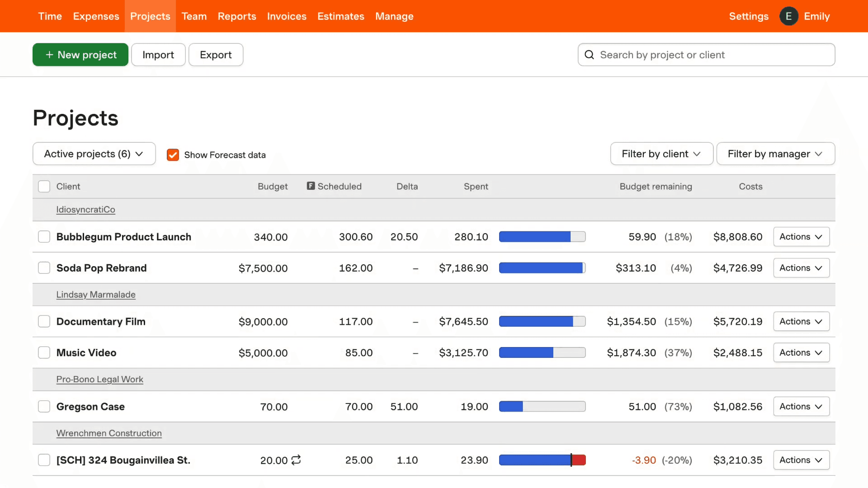Click the $7,645.50 spent value
This screenshot has width=868, height=488.
pyautogui.click(x=463, y=321)
